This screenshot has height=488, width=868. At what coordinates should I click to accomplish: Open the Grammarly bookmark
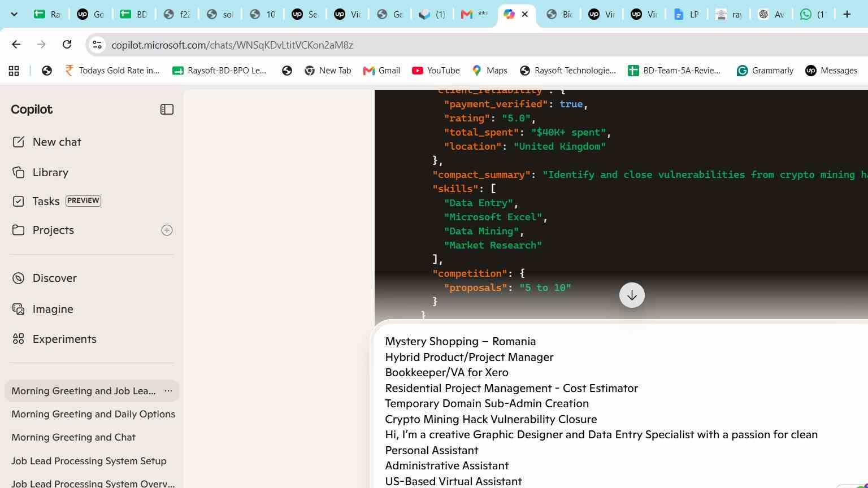(x=765, y=71)
